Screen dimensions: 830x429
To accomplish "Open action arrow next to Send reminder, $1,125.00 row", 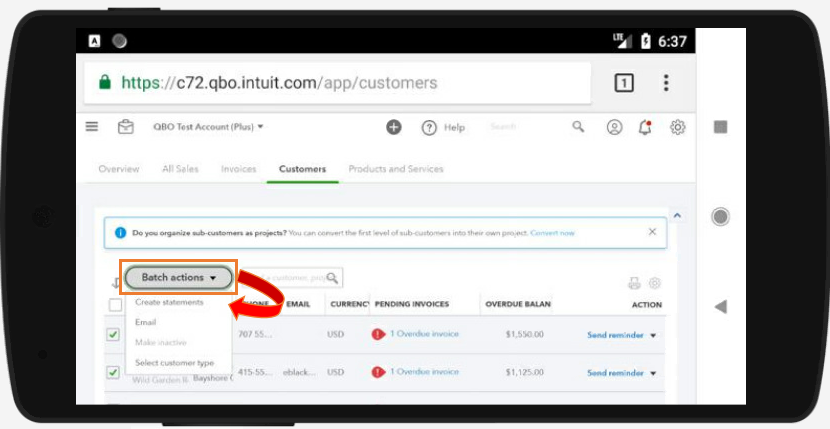I will coord(653,373).
